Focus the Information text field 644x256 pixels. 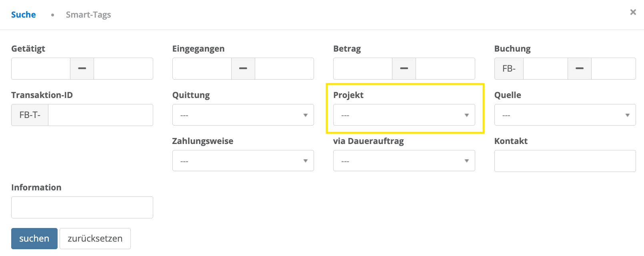tap(82, 207)
